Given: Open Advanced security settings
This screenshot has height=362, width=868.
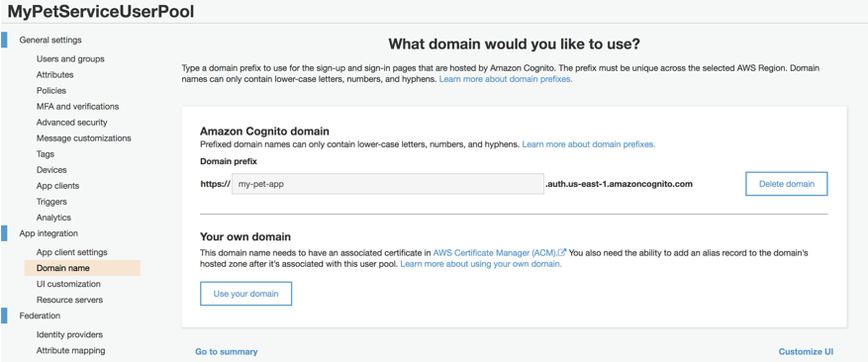Looking at the screenshot, I should coord(72,123).
